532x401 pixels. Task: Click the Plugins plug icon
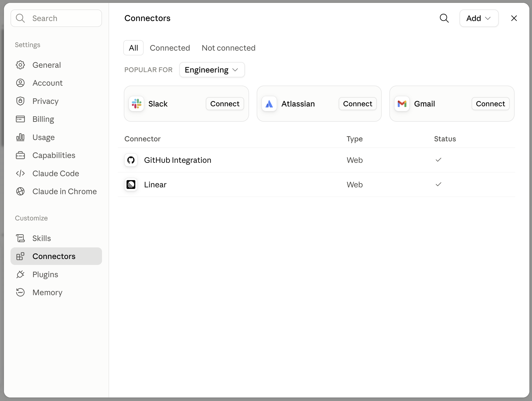click(x=20, y=274)
